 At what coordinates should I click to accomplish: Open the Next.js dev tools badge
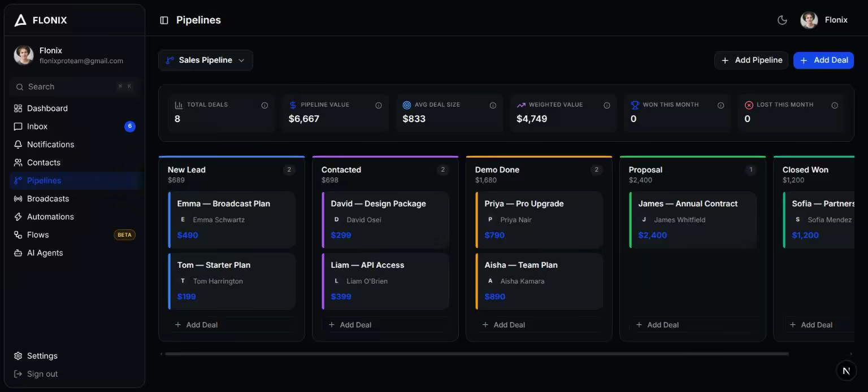(846, 371)
